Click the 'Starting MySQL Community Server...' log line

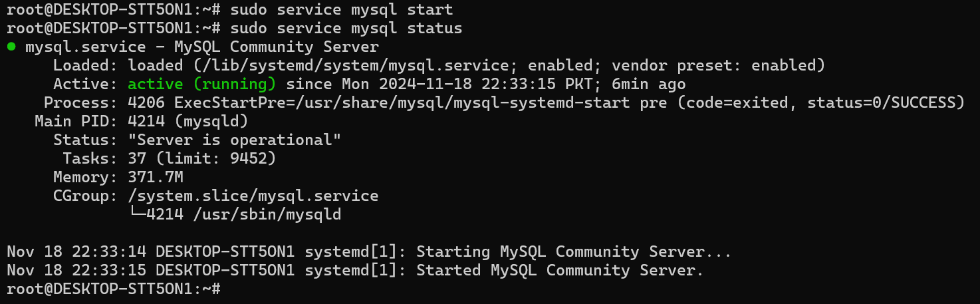[574, 252]
